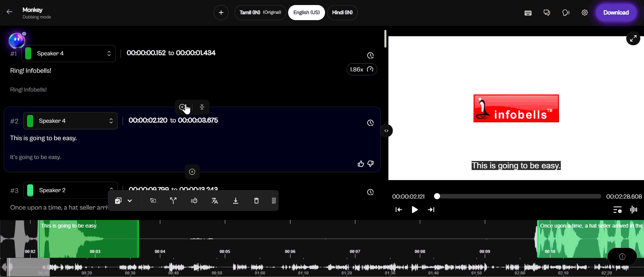Thumbs up the segment #2 translation
The width and height of the screenshot is (644, 277).
click(361, 164)
